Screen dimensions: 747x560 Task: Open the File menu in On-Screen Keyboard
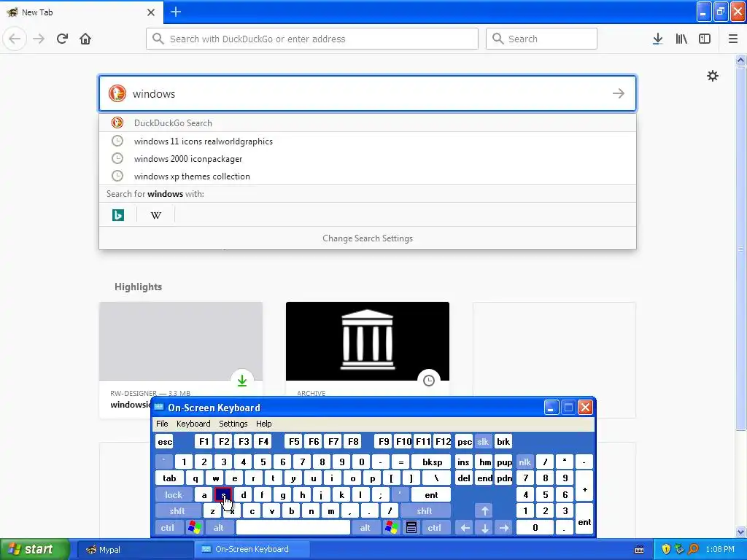(162, 424)
